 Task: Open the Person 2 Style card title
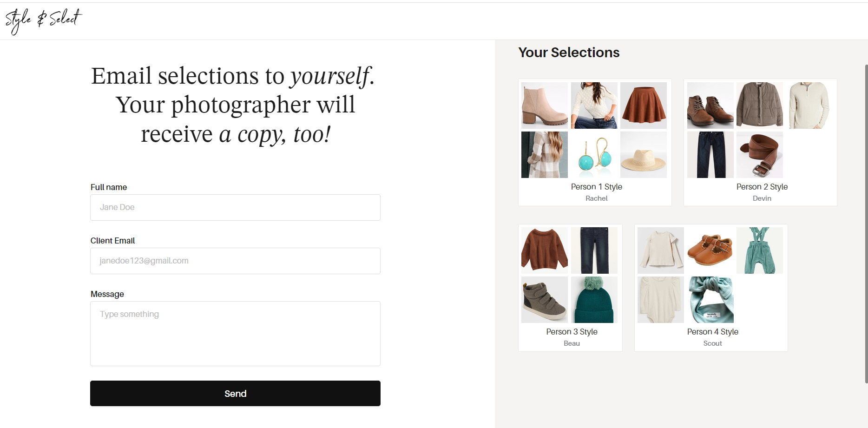click(x=762, y=187)
